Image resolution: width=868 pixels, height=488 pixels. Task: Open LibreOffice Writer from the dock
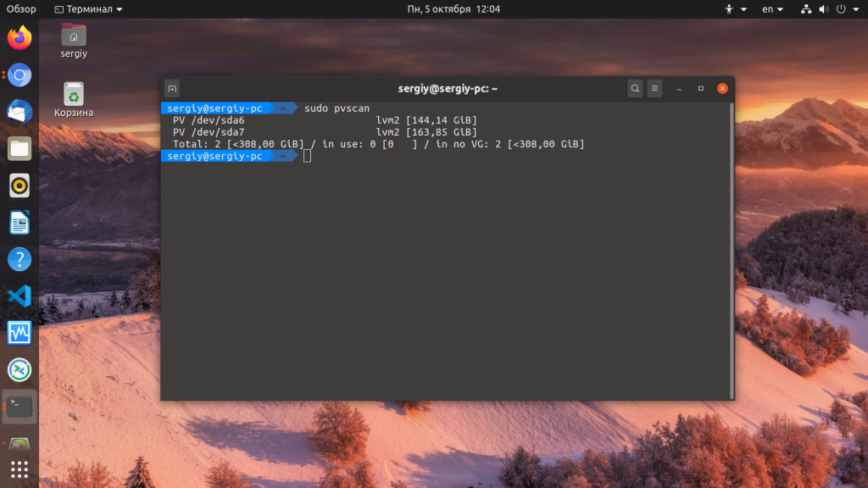point(19,223)
